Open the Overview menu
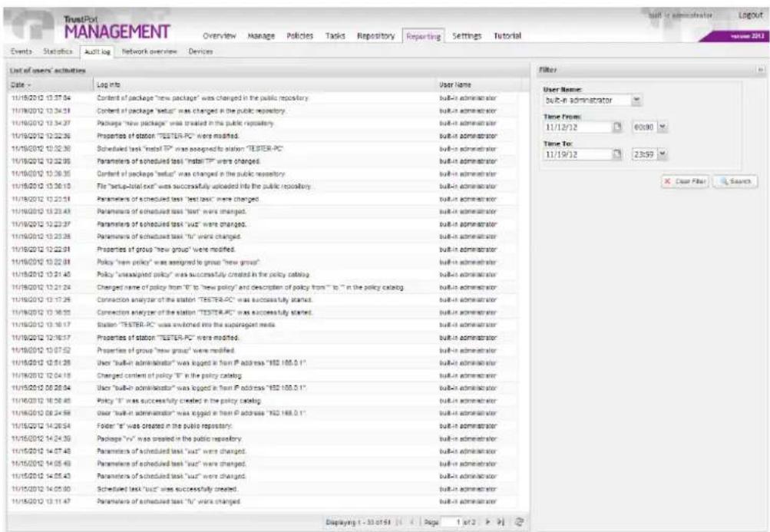Image resolution: width=770 pixels, height=532 pixels. pos(219,36)
